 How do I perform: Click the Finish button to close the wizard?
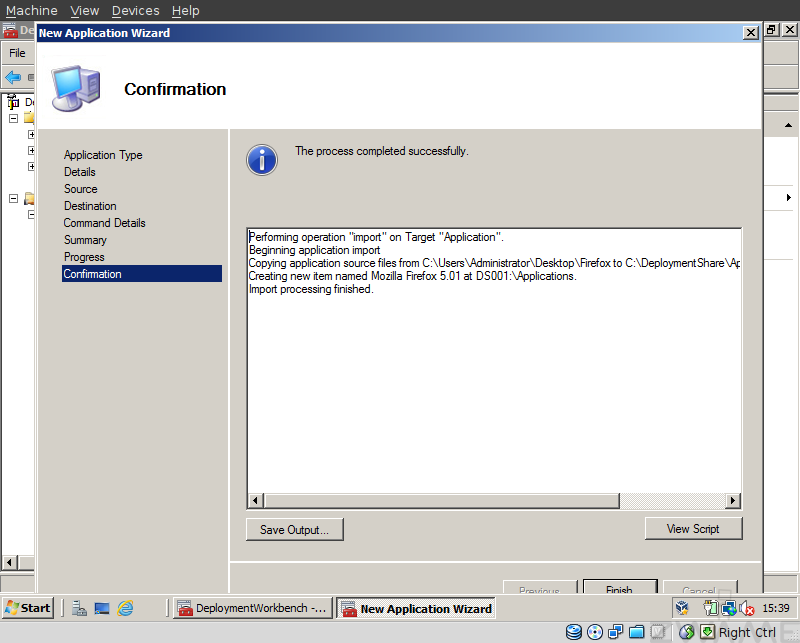click(620, 587)
